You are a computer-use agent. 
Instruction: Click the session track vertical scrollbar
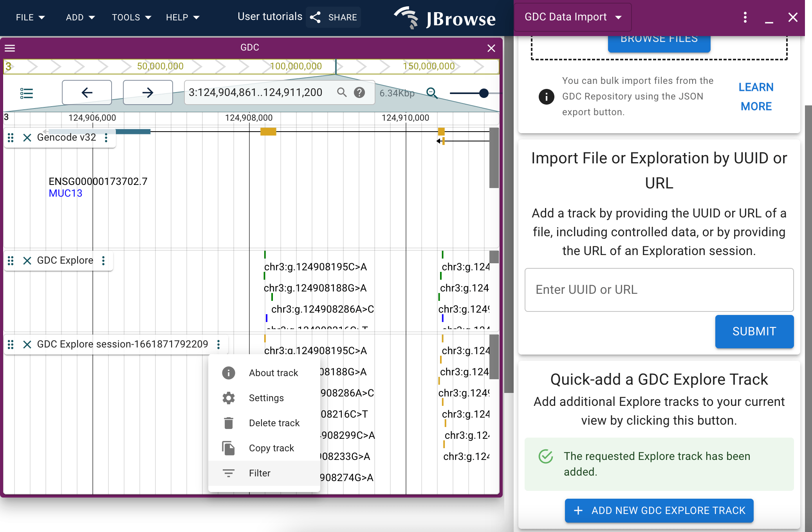(x=494, y=357)
